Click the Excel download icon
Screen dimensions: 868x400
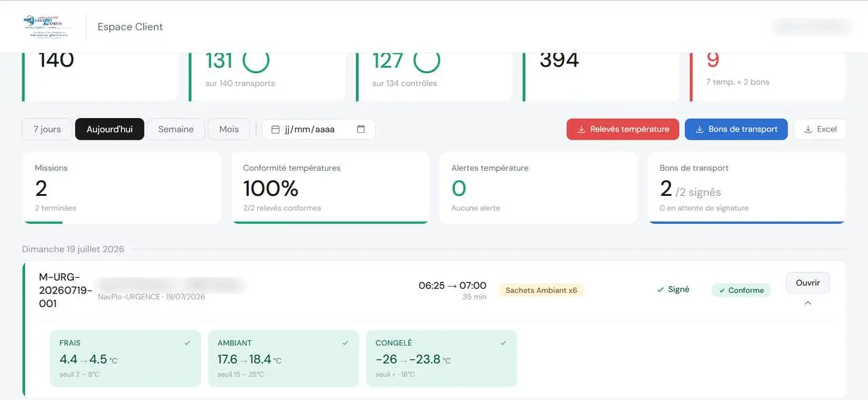click(x=808, y=129)
